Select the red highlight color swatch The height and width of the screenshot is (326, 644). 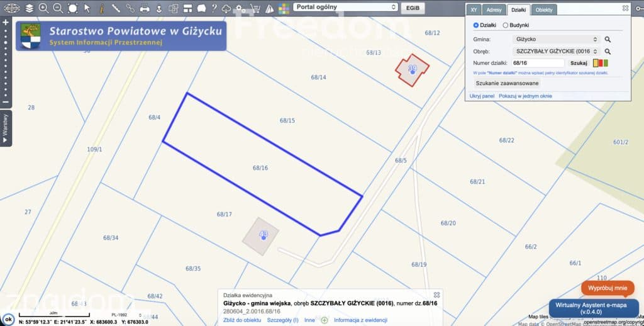pyautogui.click(x=601, y=63)
